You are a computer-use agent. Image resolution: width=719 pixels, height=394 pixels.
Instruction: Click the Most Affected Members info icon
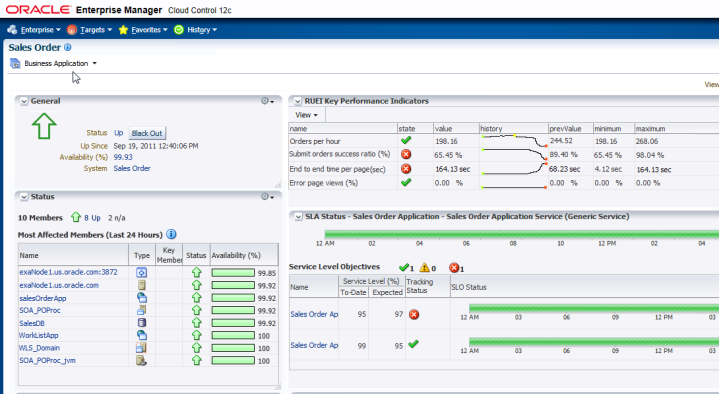pos(171,234)
